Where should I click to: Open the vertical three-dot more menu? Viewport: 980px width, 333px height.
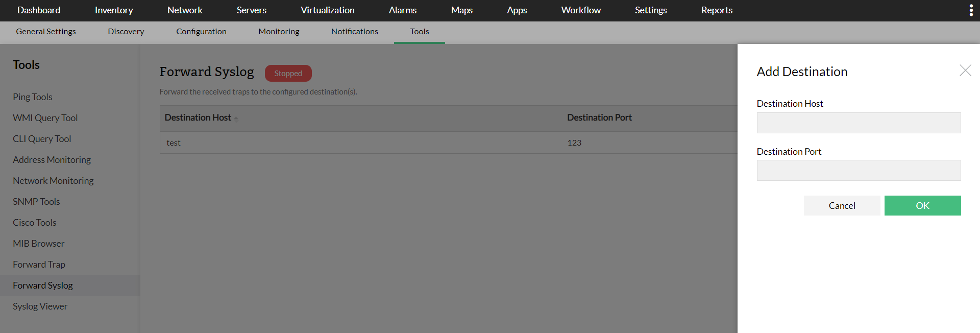tap(971, 11)
